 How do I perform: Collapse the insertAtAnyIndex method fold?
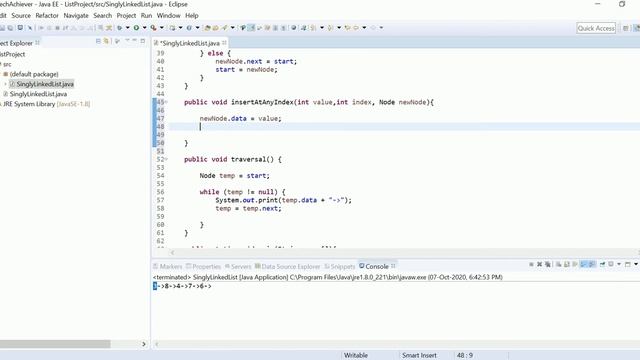[166, 102]
